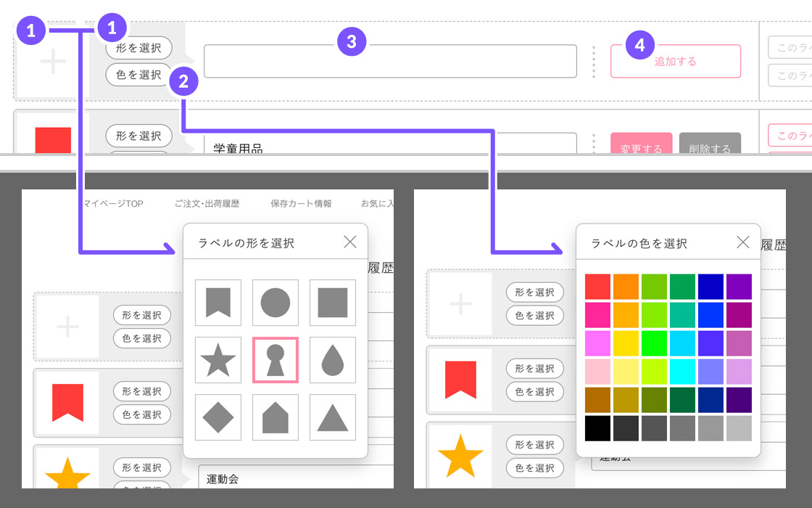
Task: Pick the diamond label shape
Action: pos(217,418)
